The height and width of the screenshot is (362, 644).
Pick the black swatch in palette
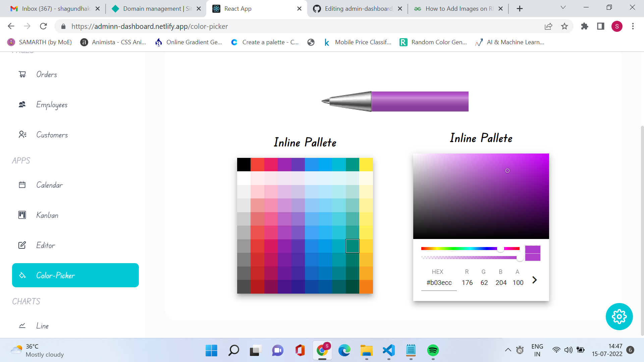point(244,165)
